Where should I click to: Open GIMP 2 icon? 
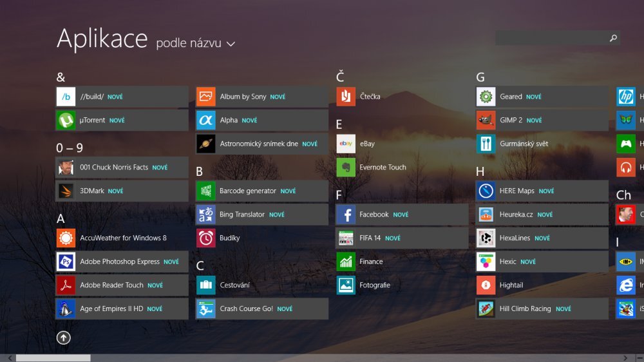486,120
